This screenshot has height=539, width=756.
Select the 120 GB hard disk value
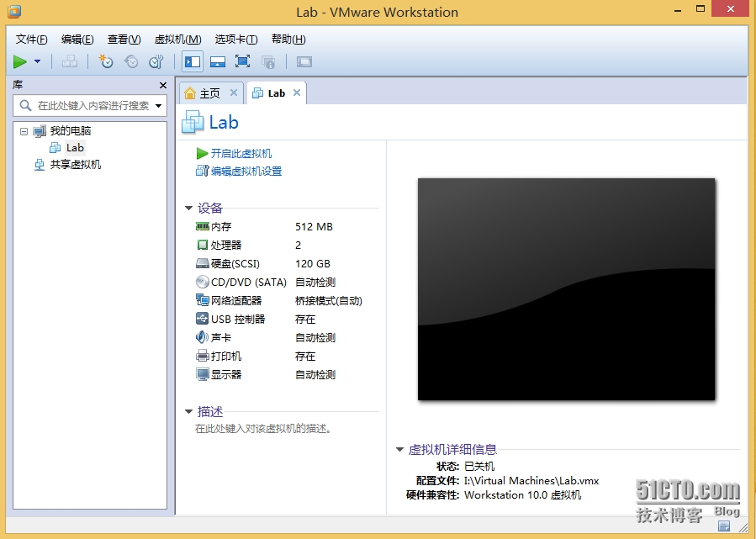(313, 264)
